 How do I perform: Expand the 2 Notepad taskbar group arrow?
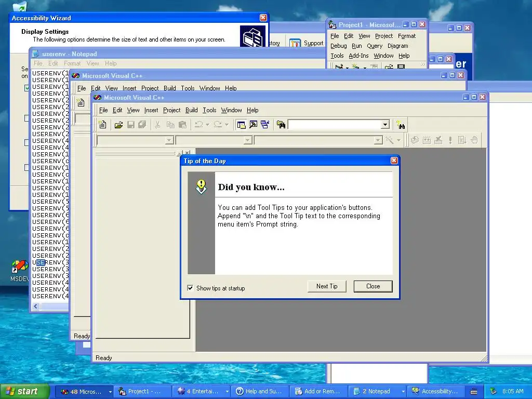tap(403, 392)
